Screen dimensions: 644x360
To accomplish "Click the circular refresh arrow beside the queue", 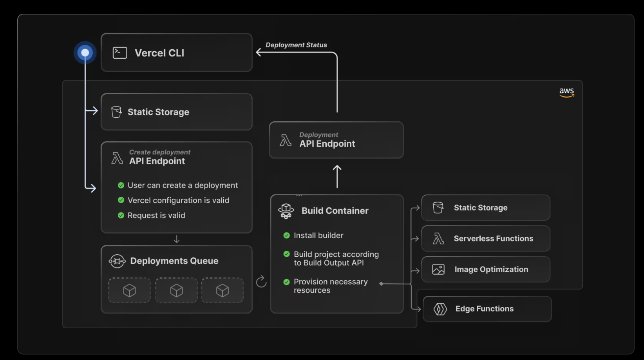I will [x=261, y=281].
